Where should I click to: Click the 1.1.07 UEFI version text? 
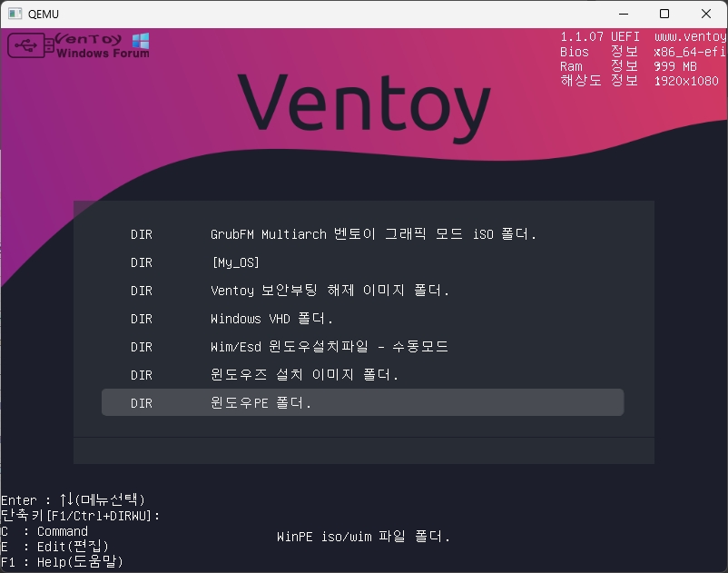pos(600,36)
